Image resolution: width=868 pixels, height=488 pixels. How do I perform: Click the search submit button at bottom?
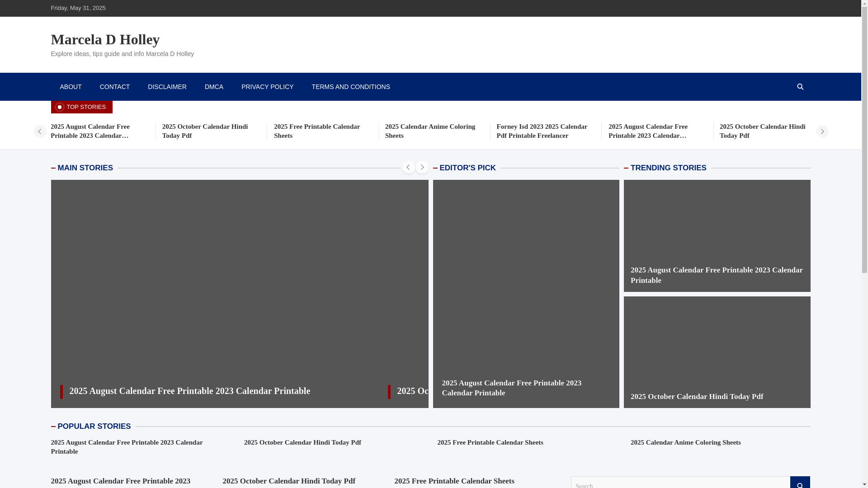click(800, 483)
